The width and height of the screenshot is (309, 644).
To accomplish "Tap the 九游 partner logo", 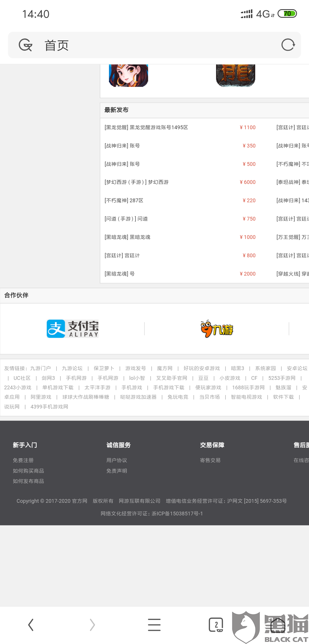I will tap(217, 329).
